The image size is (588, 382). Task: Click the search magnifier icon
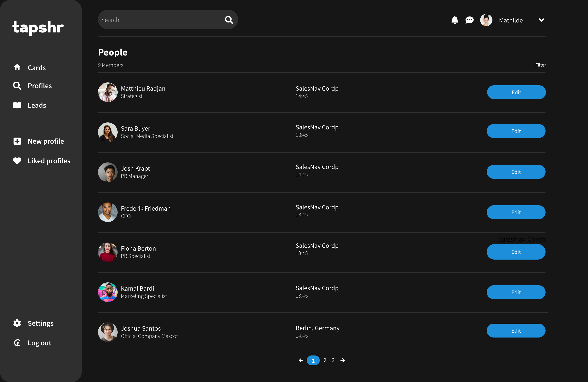pos(229,20)
